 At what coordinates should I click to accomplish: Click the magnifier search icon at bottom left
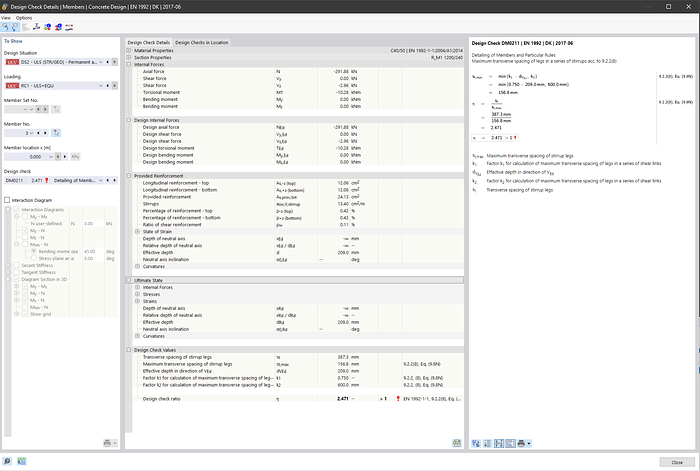tap(8, 462)
